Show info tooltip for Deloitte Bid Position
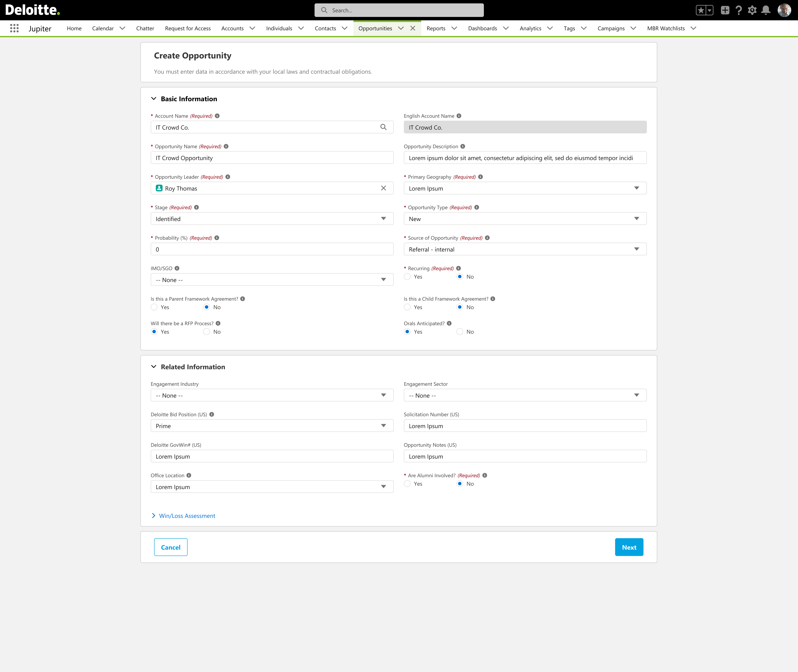The image size is (798, 672). coord(212,415)
